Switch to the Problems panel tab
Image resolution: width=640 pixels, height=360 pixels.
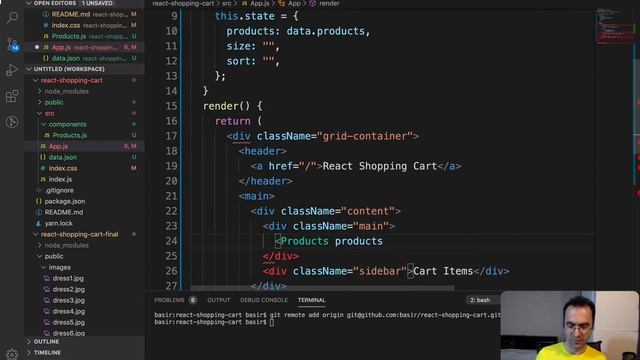[169, 300]
